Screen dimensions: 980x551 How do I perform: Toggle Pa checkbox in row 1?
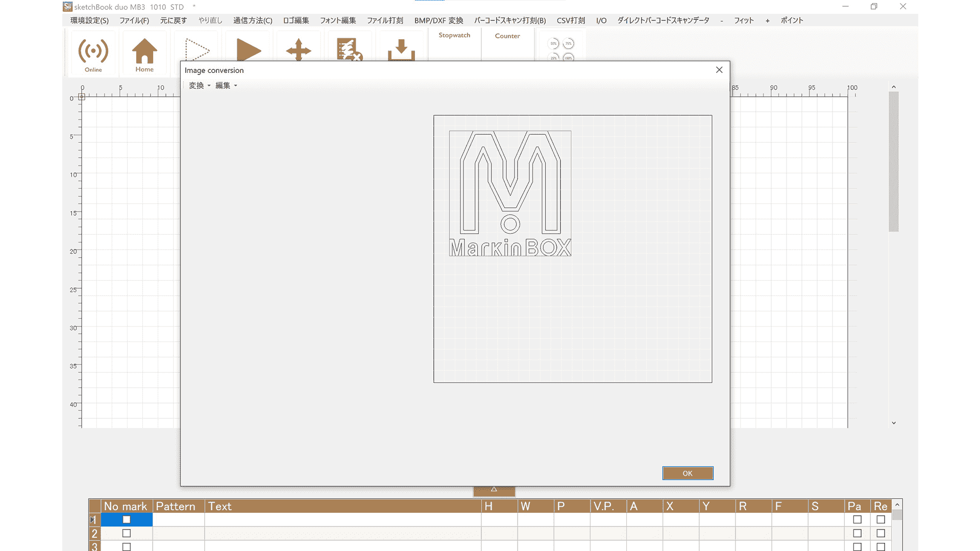pyautogui.click(x=857, y=519)
